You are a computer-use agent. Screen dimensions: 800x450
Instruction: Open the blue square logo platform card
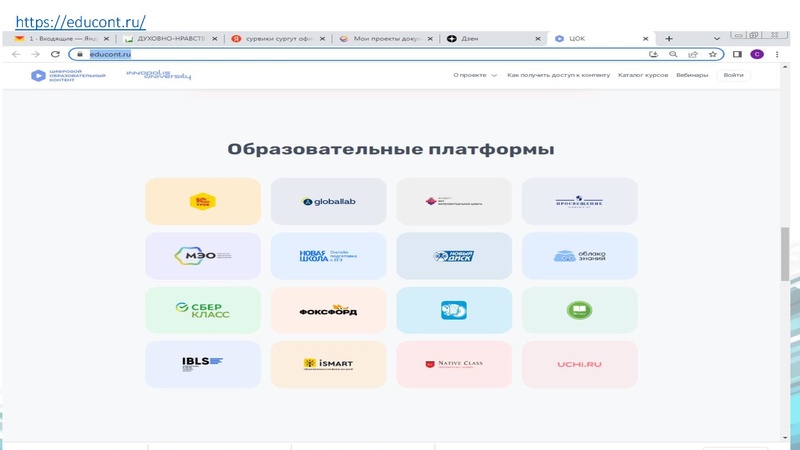[x=454, y=310]
